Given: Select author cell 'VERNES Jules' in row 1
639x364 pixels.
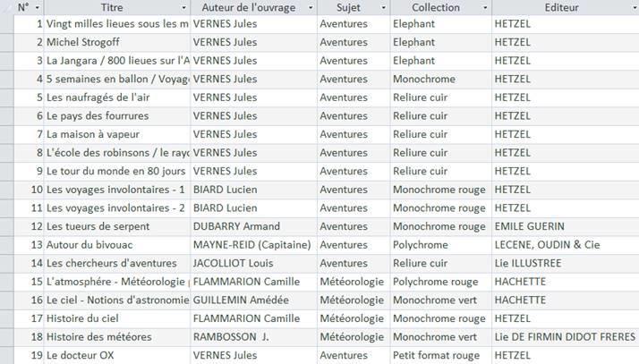Looking at the screenshot, I should (x=254, y=24).
